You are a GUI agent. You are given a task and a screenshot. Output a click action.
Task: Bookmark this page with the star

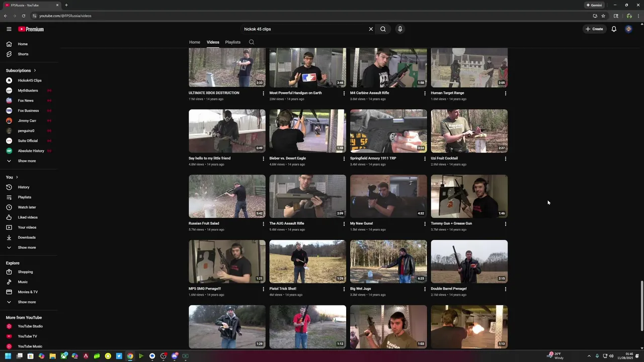603,16
